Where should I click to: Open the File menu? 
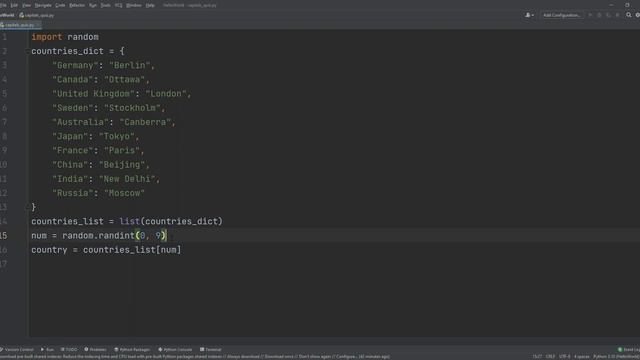[x=3, y=5]
